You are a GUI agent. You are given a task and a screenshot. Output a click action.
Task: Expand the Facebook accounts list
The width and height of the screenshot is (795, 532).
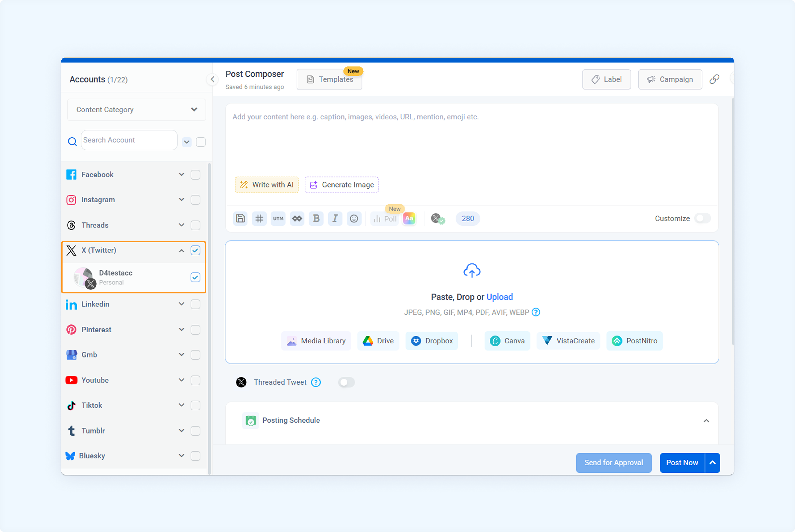tap(182, 175)
